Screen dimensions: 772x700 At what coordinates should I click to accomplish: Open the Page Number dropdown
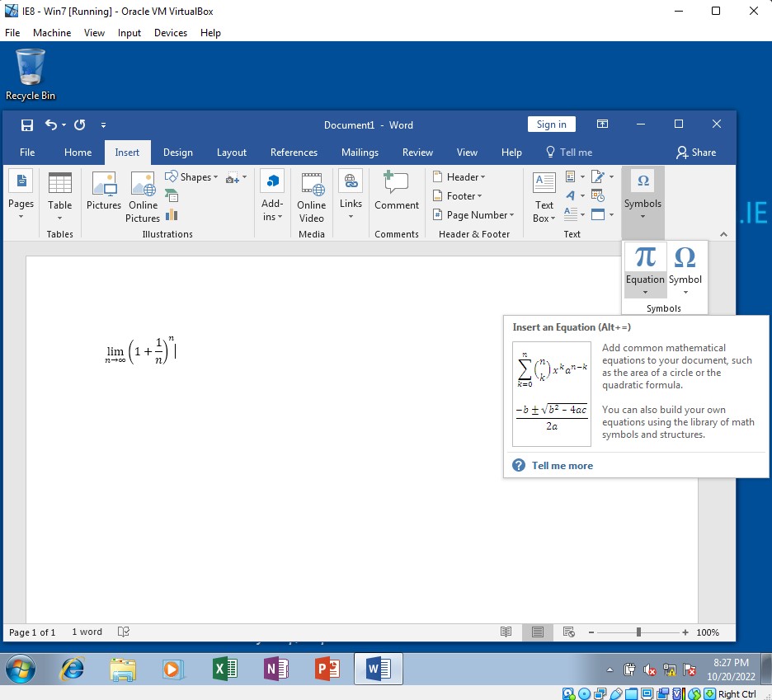[x=473, y=215]
